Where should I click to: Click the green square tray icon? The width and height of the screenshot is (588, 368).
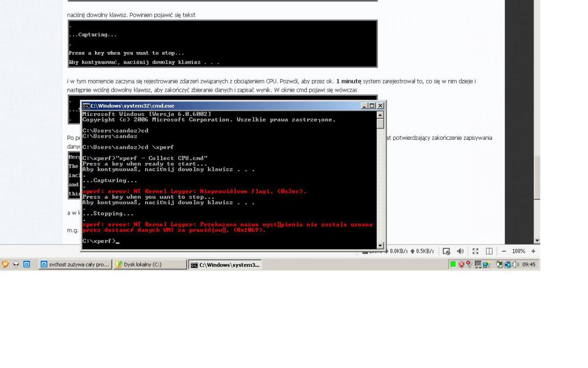click(x=453, y=264)
